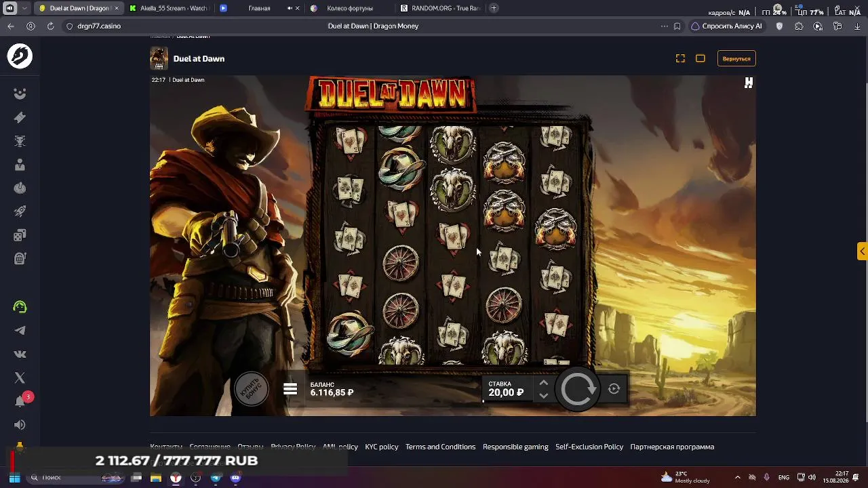Bookmark this page
The image size is (868, 488).
click(677, 26)
